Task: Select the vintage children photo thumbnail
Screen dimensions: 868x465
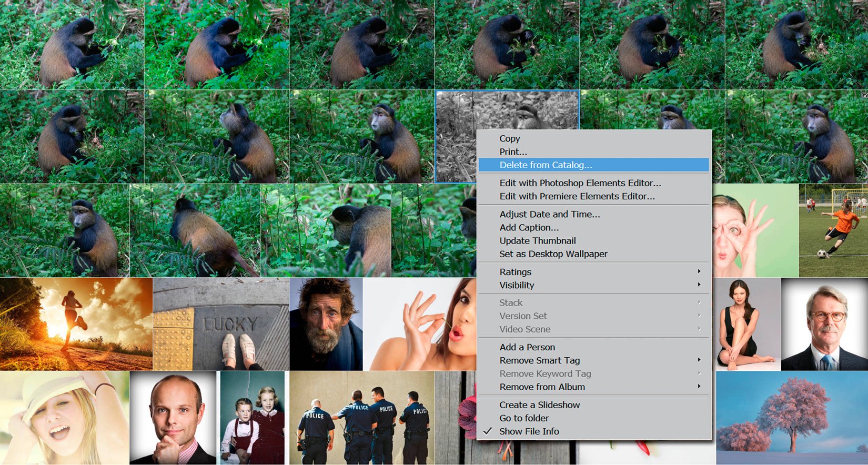Action: [x=253, y=418]
